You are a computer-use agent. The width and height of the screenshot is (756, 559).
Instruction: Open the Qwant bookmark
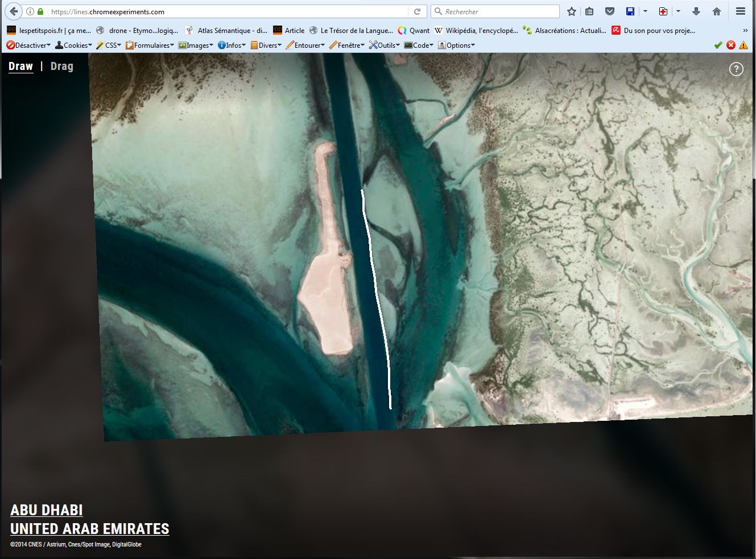click(414, 31)
